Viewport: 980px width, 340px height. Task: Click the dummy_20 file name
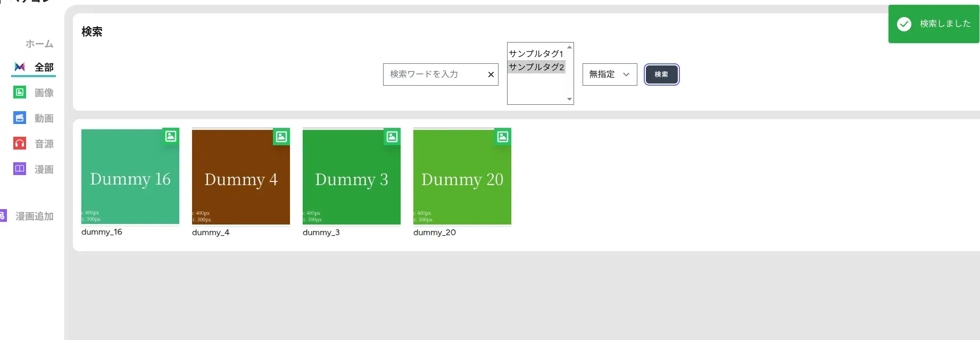click(435, 233)
